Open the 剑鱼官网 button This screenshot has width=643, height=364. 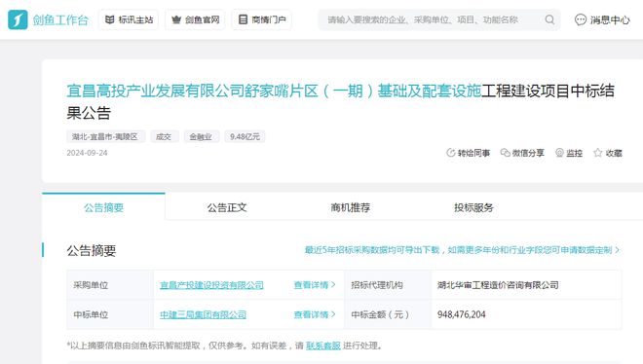coord(195,19)
